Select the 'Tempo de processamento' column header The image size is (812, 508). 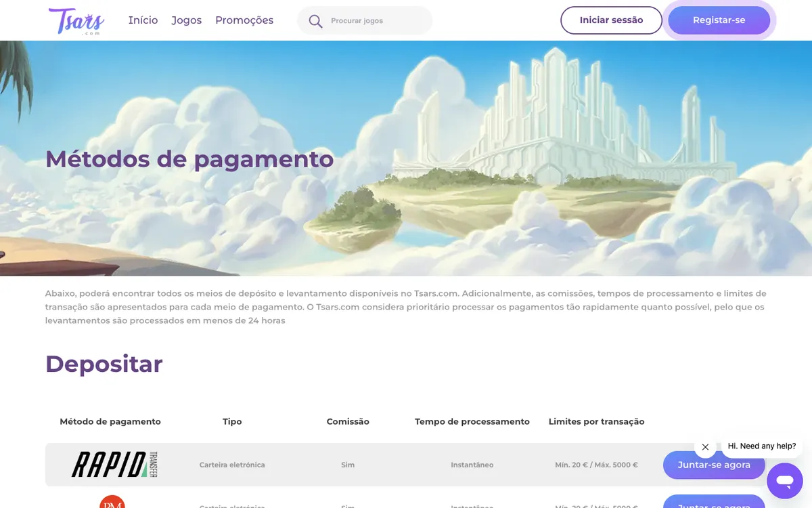[472, 421]
